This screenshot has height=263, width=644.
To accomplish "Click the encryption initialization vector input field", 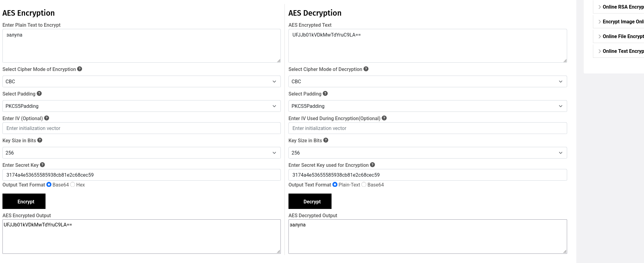I will pyautogui.click(x=141, y=128).
